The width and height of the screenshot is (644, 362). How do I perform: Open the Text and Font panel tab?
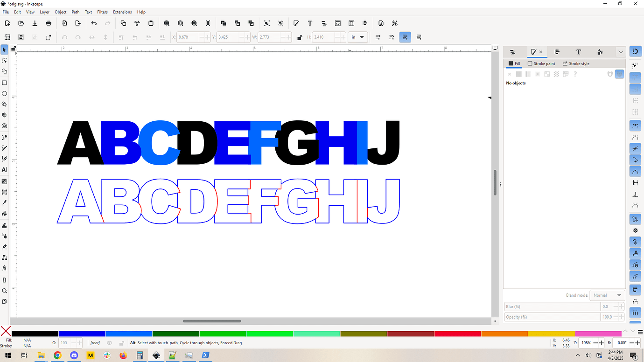coord(579,52)
